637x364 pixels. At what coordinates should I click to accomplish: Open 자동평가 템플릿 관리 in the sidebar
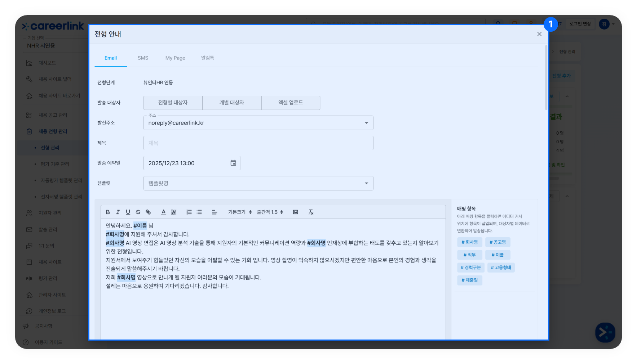pyautogui.click(x=61, y=180)
